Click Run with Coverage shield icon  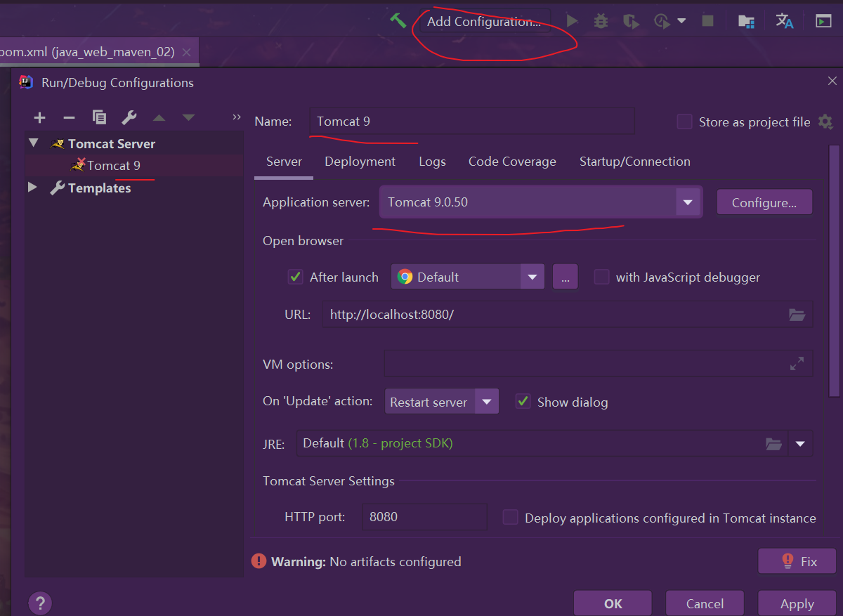pyautogui.click(x=632, y=21)
